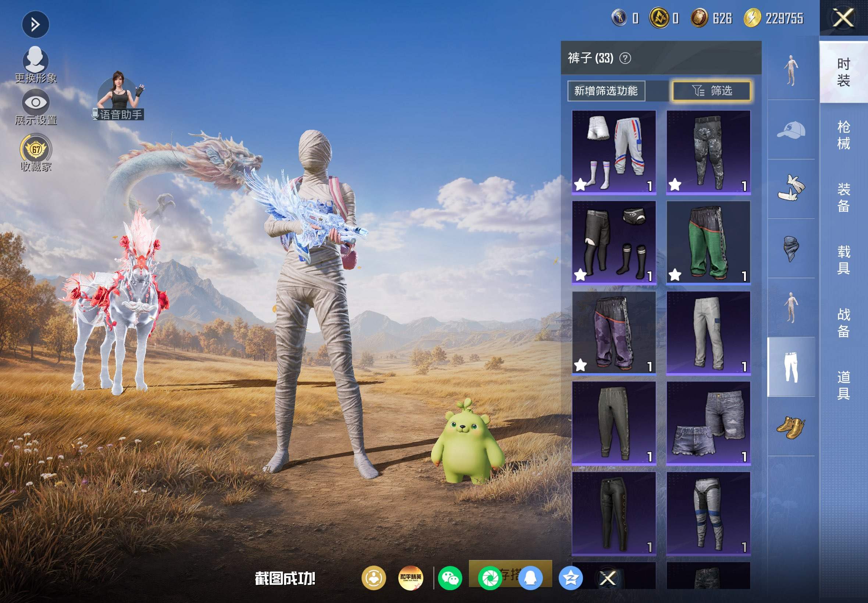
Task: Share screenshot to WeChat Moments
Action: pyautogui.click(x=490, y=578)
